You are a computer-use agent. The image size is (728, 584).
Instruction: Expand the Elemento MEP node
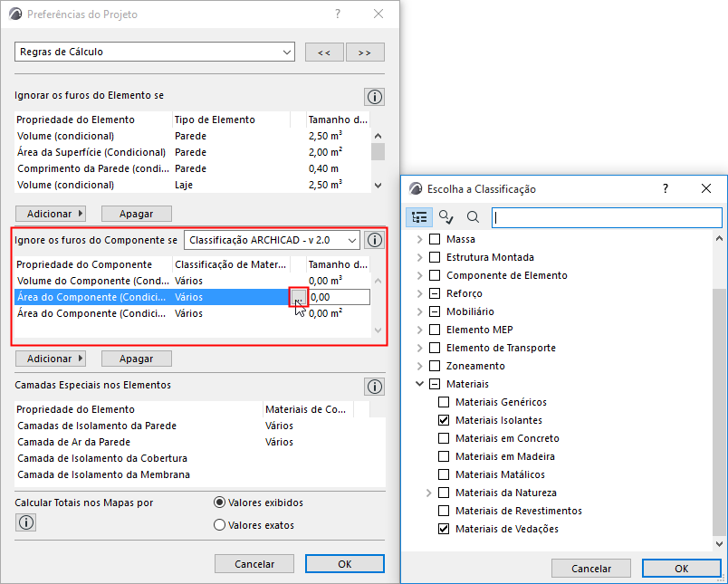click(x=420, y=330)
